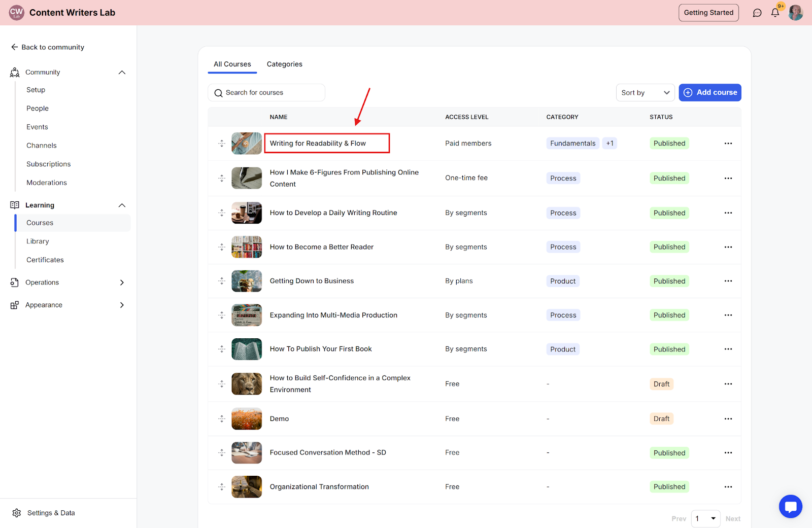Click drag handle for How to Become a Better Reader
Screen dimensions: 812x528
222,247
